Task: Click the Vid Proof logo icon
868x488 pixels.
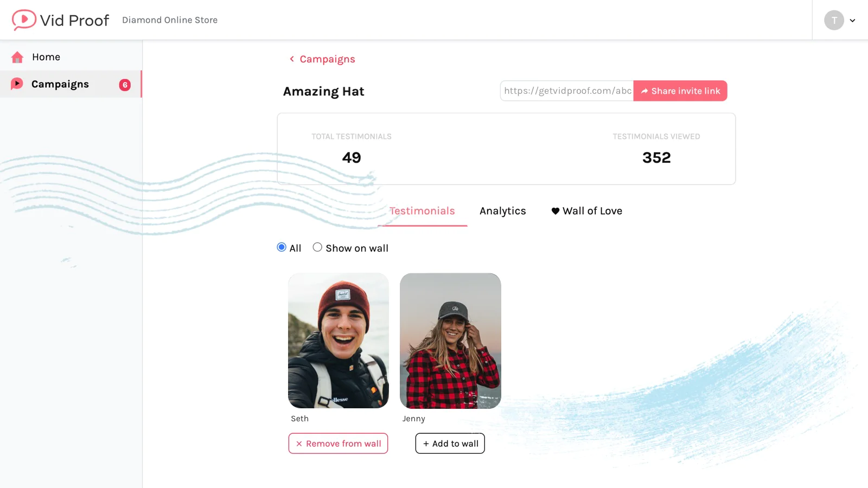Action: (x=24, y=20)
